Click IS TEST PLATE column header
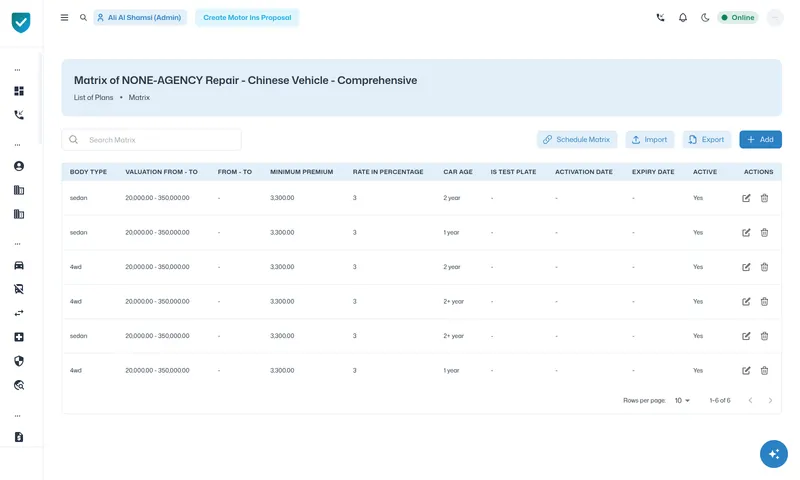800x480 pixels. [x=513, y=172]
